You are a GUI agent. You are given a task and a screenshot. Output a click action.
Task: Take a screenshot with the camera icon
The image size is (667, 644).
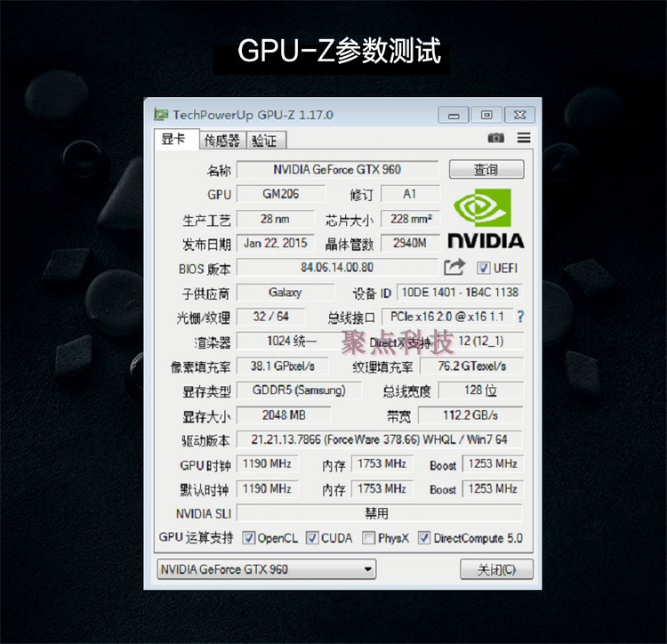495,138
